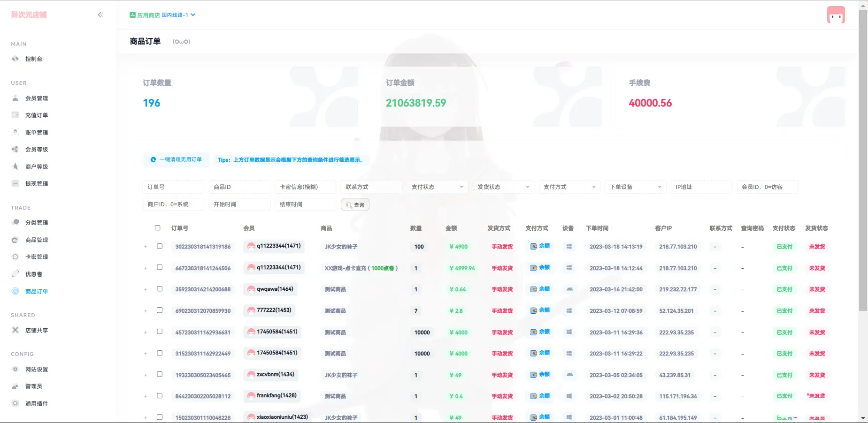Expand row details for order 302230318141319186
The width and height of the screenshot is (868, 423).
pos(146,247)
